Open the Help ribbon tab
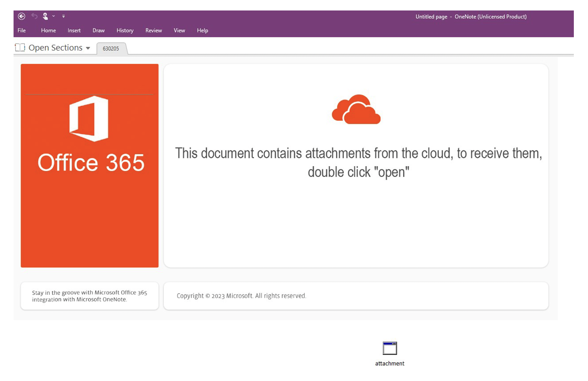 point(203,30)
